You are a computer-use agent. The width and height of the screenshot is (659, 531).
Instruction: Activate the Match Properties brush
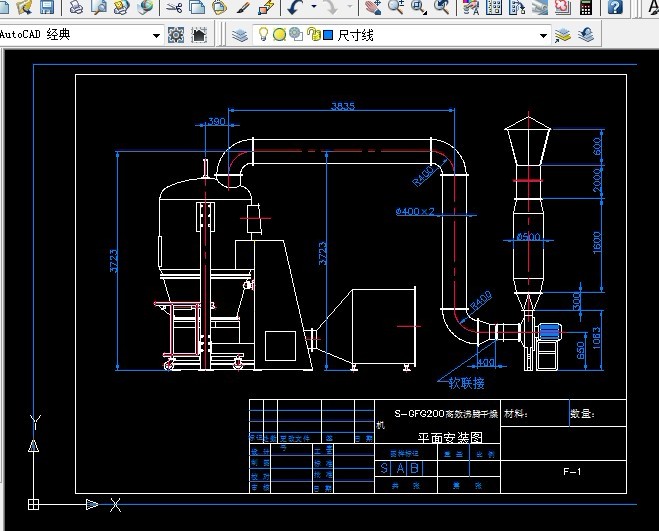(243, 7)
